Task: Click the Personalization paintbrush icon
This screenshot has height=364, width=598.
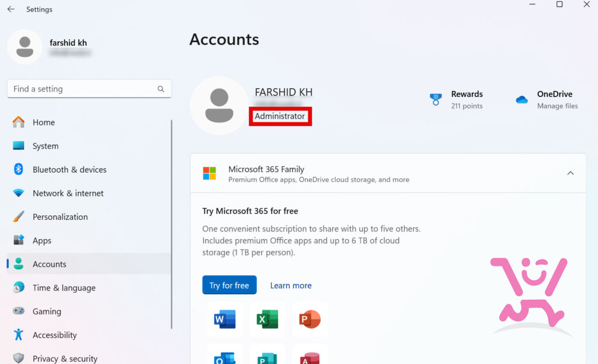Action: coord(18,216)
